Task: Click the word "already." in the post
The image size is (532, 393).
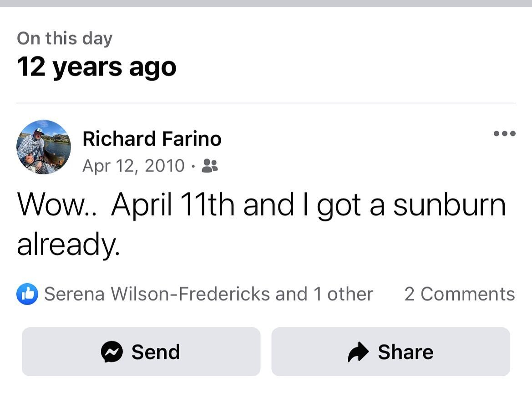Action: coord(69,245)
